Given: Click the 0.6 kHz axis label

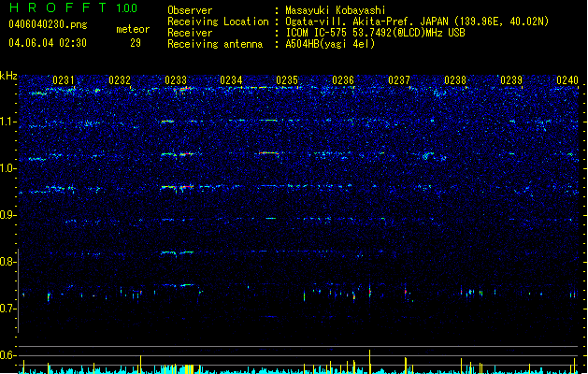Looking at the screenshot, I should coord(8,355).
